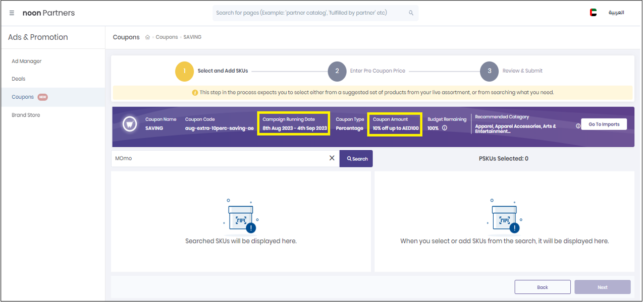The height and width of the screenshot is (302, 644).
Task: Click 'Searched SKUs will be displayed here.' text
Action: coord(241,241)
